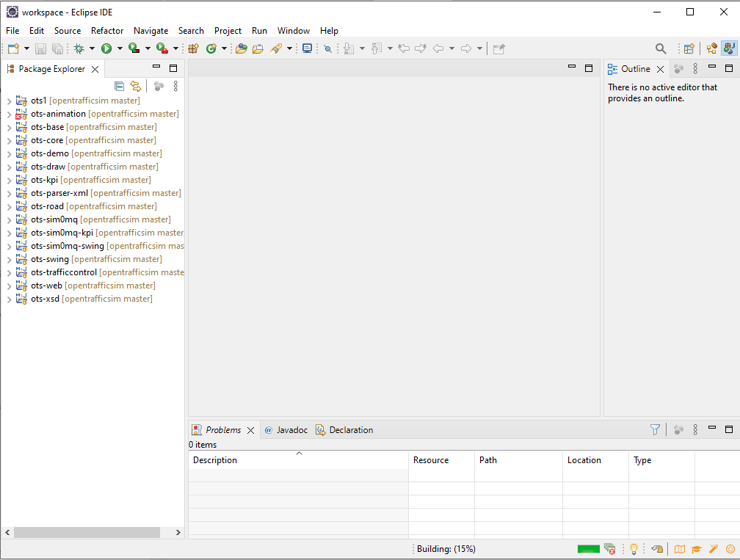740x560 pixels.
Task: Click the New wizard icon in toolbar
Action: tap(13, 48)
